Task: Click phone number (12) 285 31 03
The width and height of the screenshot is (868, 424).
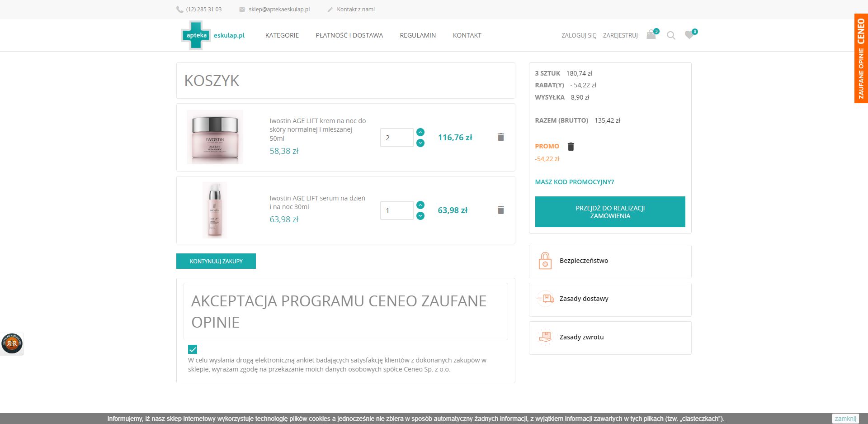Action: tap(204, 10)
